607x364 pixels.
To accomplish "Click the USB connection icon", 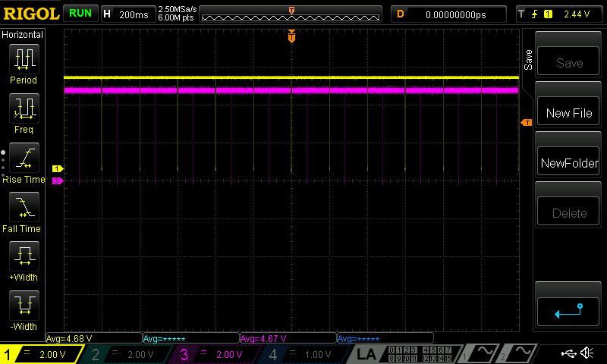I will click(x=568, y=353).
